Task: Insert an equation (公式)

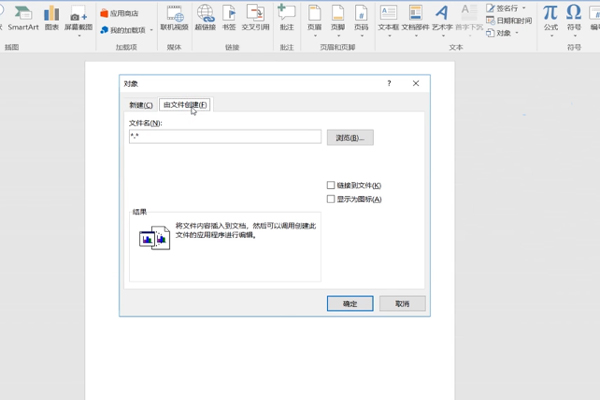Action: tap(551, 18)
